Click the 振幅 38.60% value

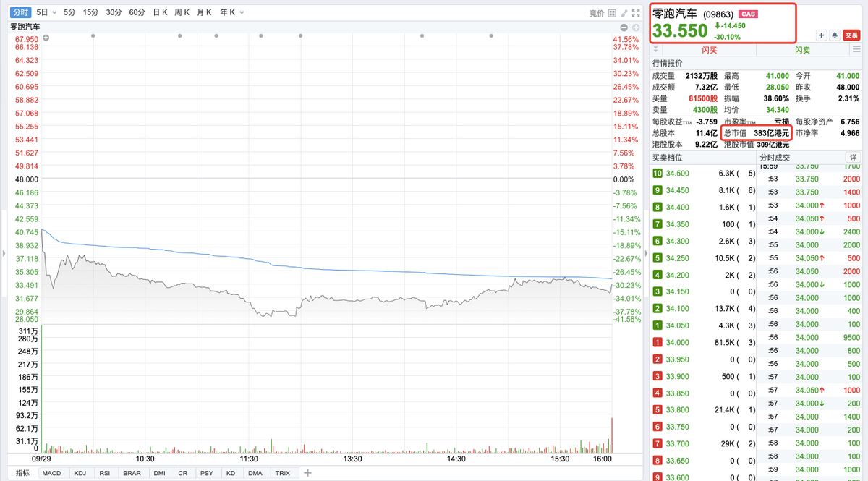pyautogui.click(x=777, y=98)
